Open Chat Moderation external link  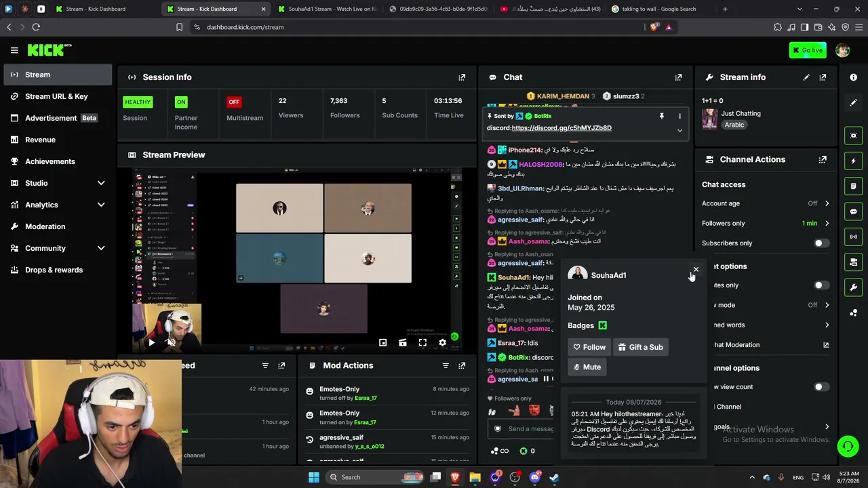[826, 345]
